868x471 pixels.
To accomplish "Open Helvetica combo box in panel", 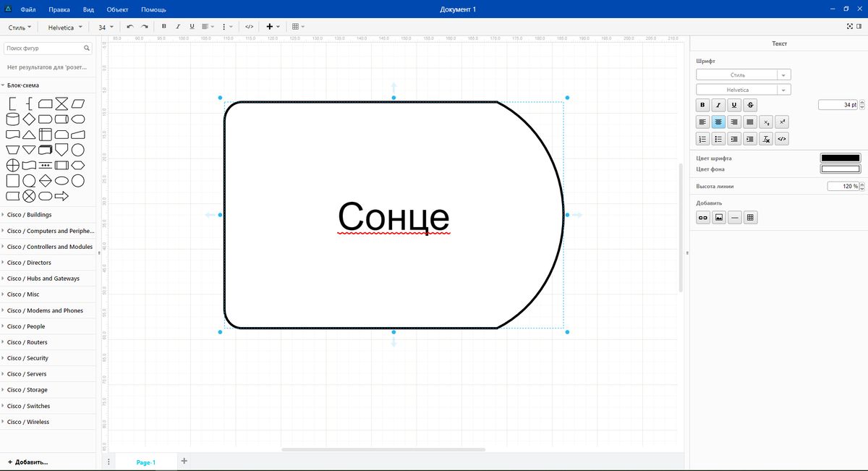I will click(x=744, y=90).
